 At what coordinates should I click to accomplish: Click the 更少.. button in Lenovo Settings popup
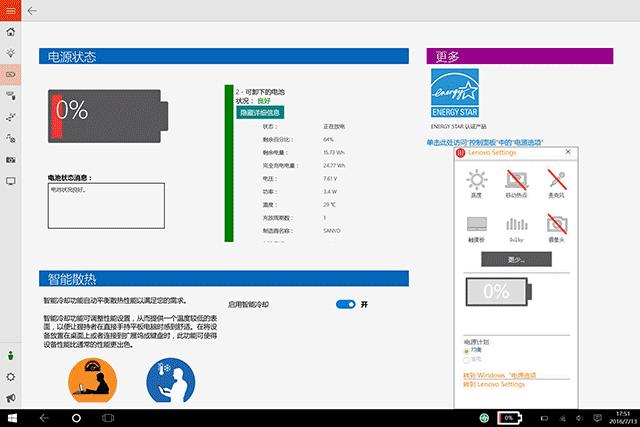[x=516, y=259]
